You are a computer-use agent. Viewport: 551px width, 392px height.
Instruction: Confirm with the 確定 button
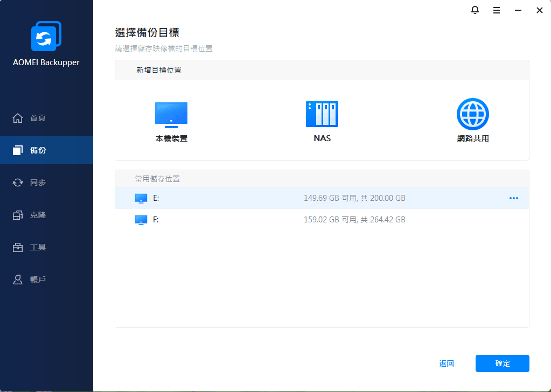tap(502, 363)
